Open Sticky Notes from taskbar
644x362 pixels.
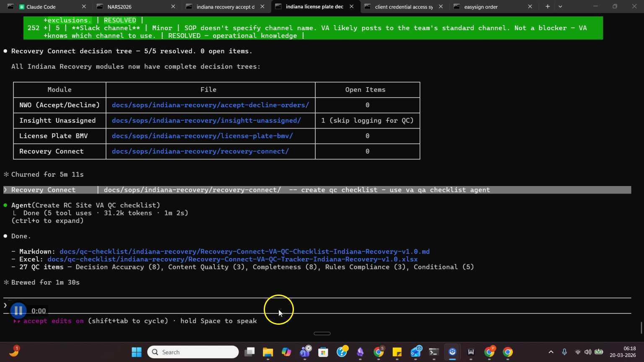tap(397, 352)
